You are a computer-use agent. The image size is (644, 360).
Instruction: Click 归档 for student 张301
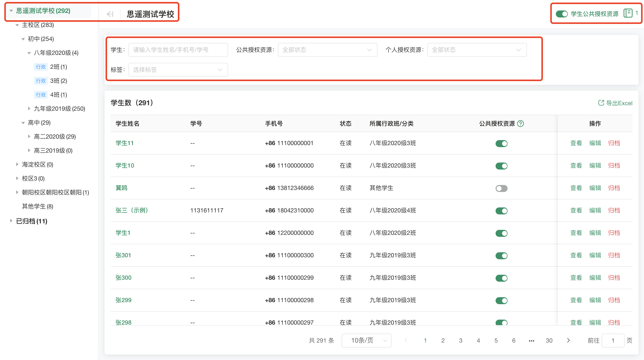[x=614, y=255]
